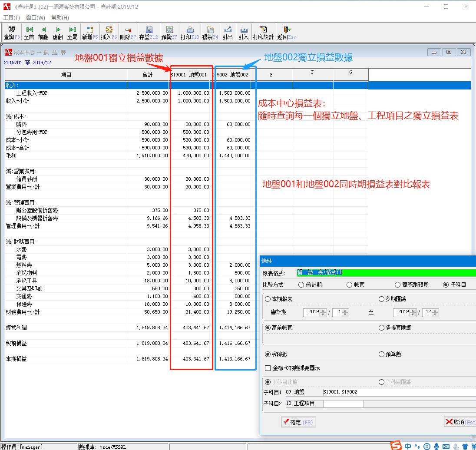Click the 打印 (Print) toolbar icon
Image resolution: width=476 pixels, height=450 pixels.
(x=190, y=33)
